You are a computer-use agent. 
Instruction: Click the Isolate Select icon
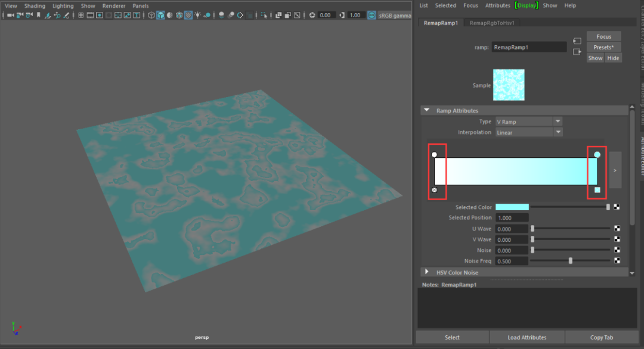click(x=264, y=15)
